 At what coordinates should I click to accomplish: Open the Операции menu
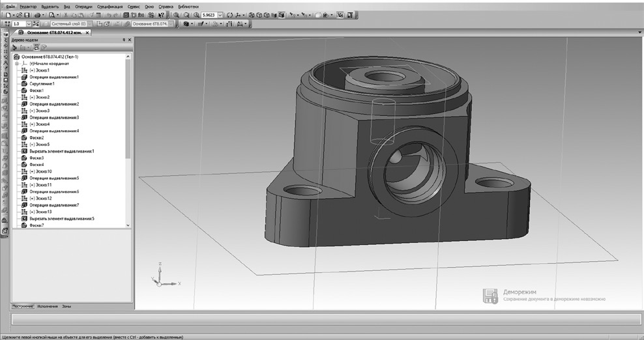(83, 5)
